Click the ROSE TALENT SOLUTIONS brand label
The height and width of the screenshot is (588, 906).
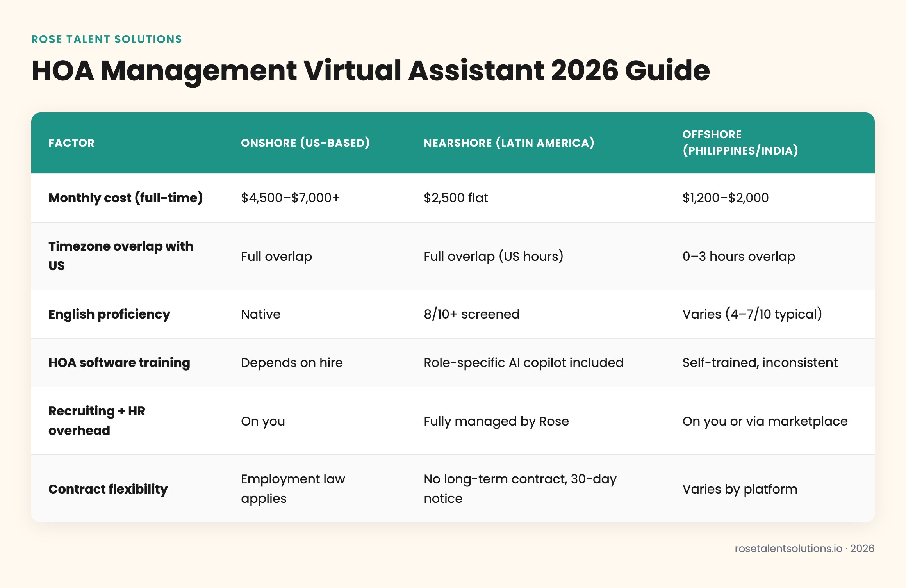(107, 39)
